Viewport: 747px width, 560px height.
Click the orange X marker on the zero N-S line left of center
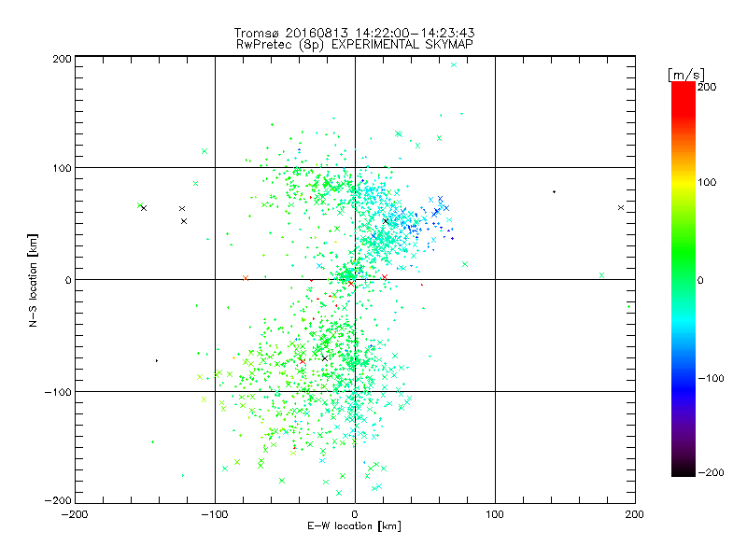pos(246,277)
